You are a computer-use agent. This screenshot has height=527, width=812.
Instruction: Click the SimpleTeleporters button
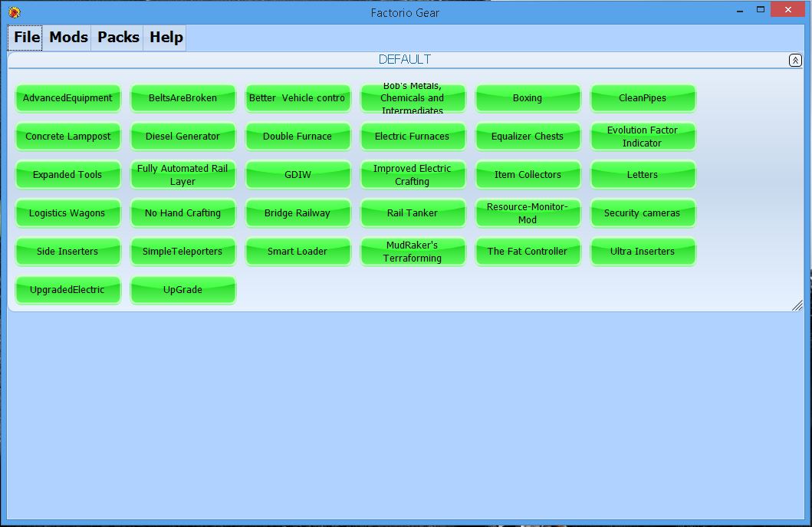click(182, 252)
